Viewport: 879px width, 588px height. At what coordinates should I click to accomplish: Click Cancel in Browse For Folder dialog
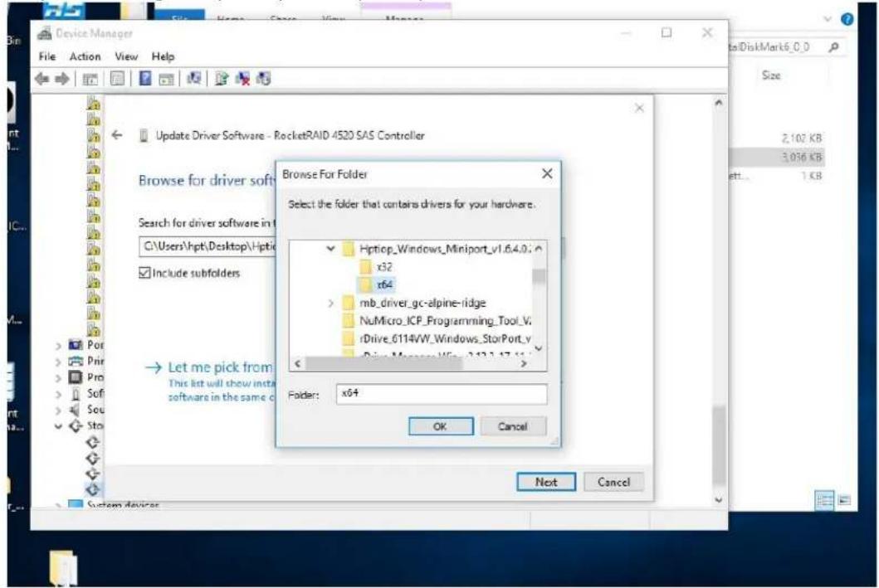pos(513,426)
